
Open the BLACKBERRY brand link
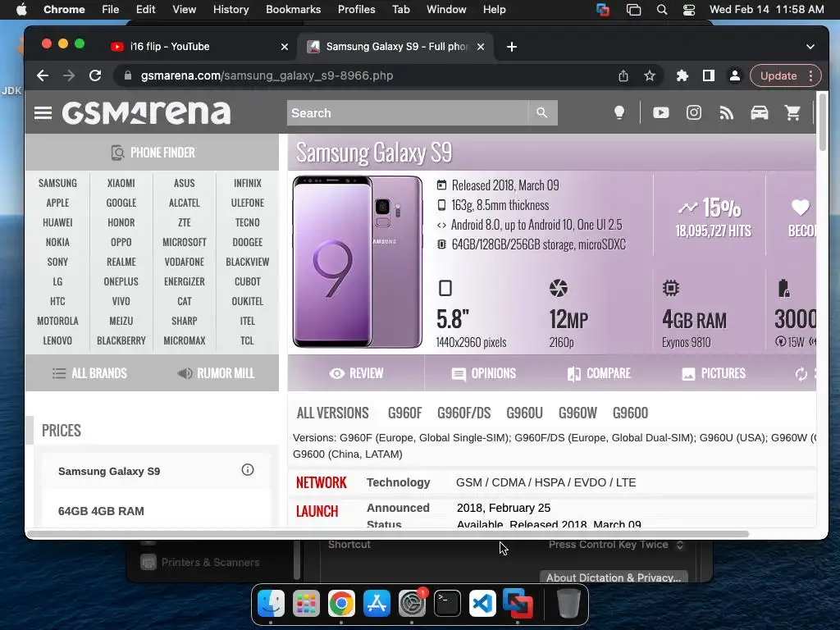tap(121, 340)
